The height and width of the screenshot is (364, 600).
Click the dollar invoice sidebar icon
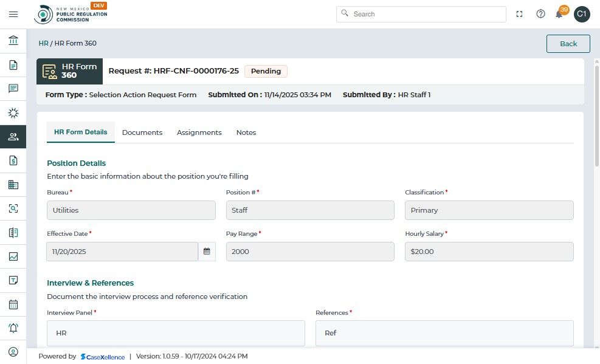tap(13, 160)
